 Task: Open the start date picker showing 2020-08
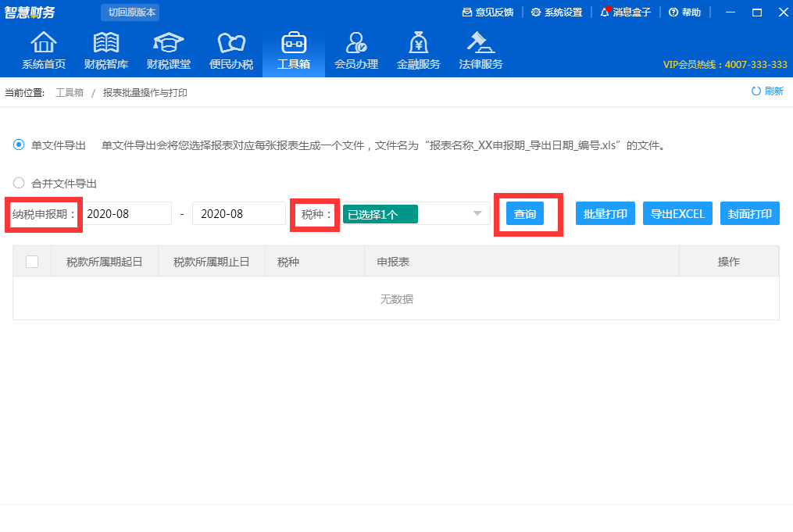coord(127,212)
